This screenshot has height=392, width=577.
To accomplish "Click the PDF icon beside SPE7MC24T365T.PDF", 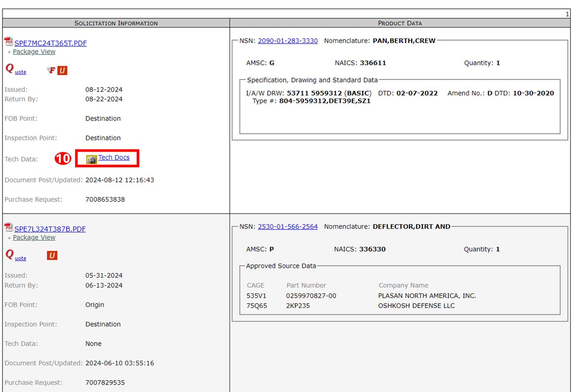I will [8, 41].
